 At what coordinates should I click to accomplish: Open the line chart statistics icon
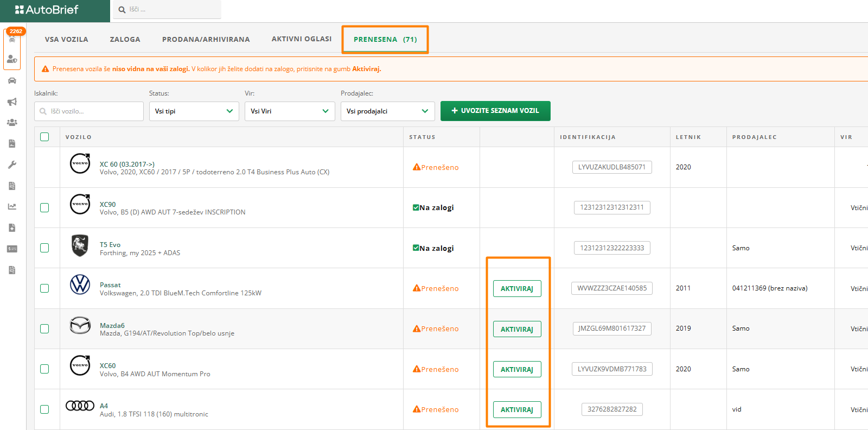(12, 206)
